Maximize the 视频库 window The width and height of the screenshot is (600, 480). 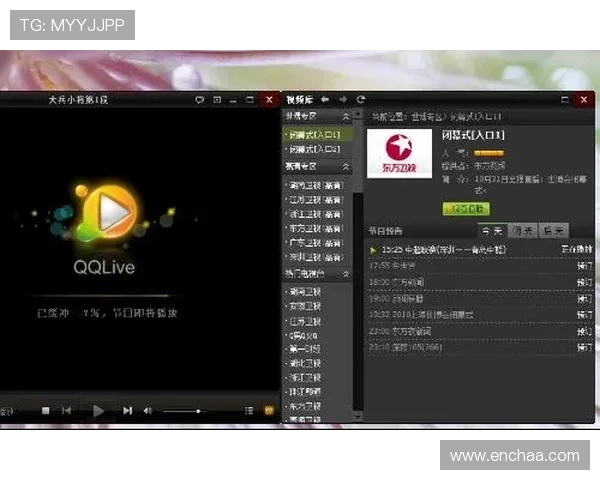[x=565, y=100]
